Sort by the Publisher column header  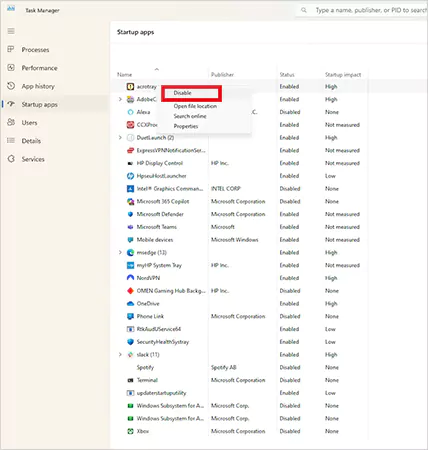222,75
